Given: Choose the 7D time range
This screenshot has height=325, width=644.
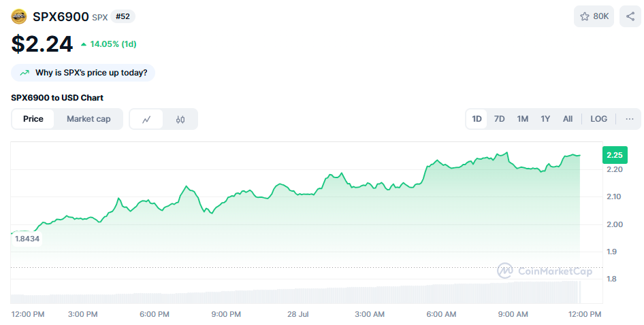Looking at the screenshot, I should [500, 119].
